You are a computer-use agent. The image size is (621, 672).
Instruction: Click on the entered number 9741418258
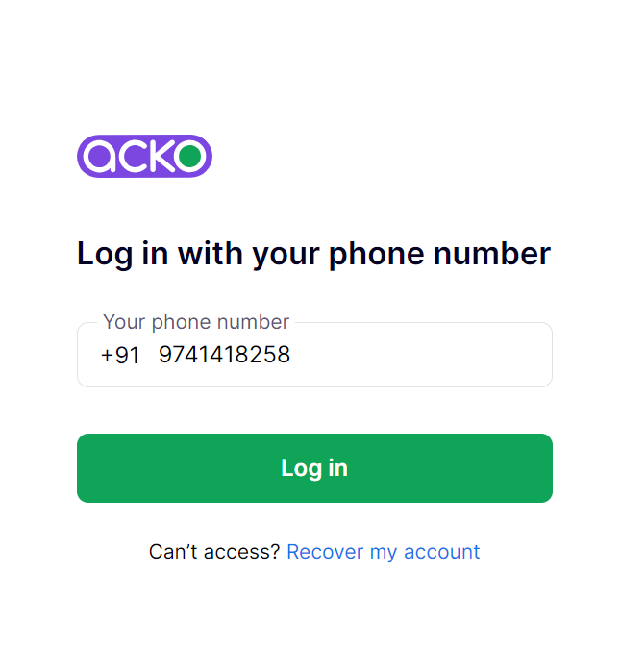224,355
